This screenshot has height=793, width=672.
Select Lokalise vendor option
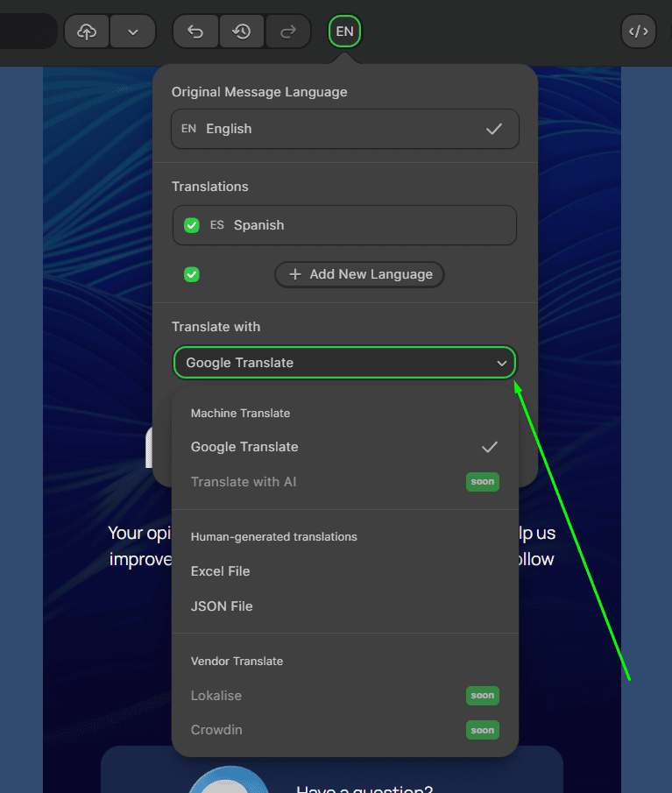click(x=216, y=696)
